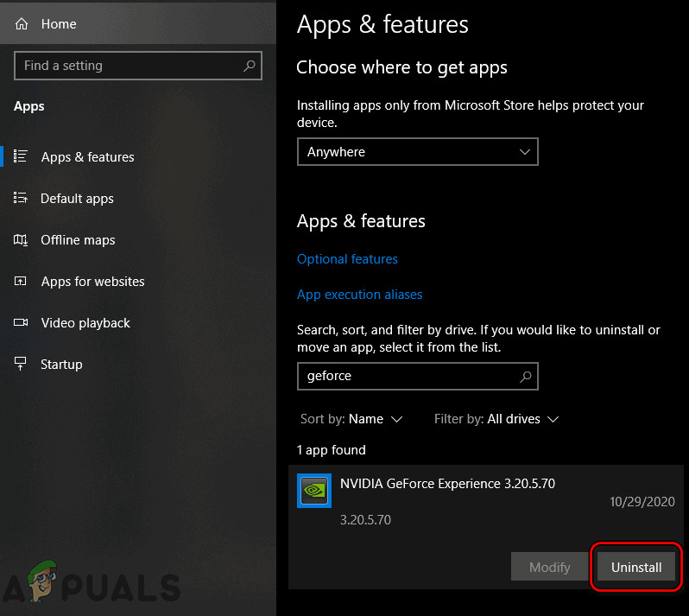Click the Apps & features list icon
The width and height of the screenshot is (689, 616).
coord(21,156)
